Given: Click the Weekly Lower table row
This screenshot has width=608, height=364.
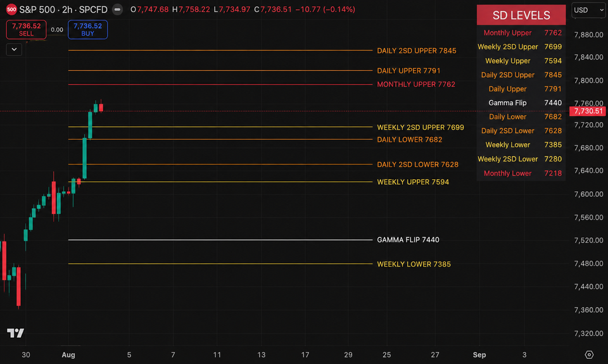Looking at the screenshot, I should click(521, 144).
